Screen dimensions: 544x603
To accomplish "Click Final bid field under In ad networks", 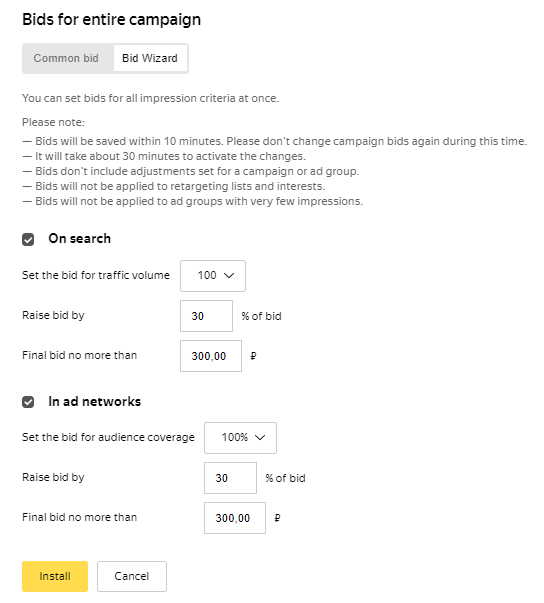I will point(235,518).
